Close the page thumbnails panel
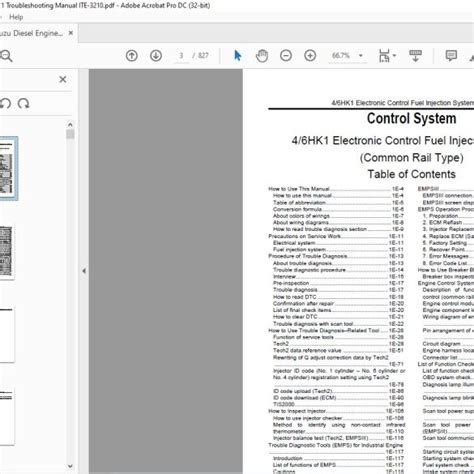The image size is (474, 474). click(63, 79)
